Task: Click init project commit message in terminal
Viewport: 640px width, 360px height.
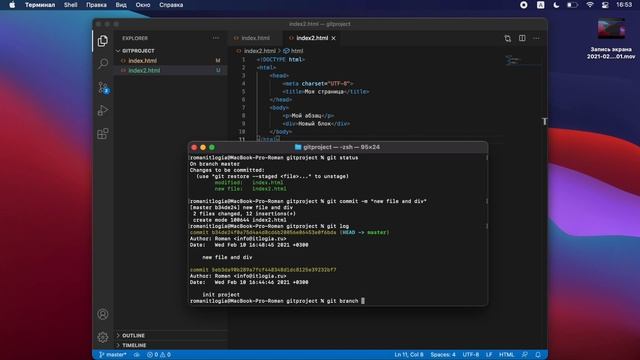Action: [x=221, y=294]
